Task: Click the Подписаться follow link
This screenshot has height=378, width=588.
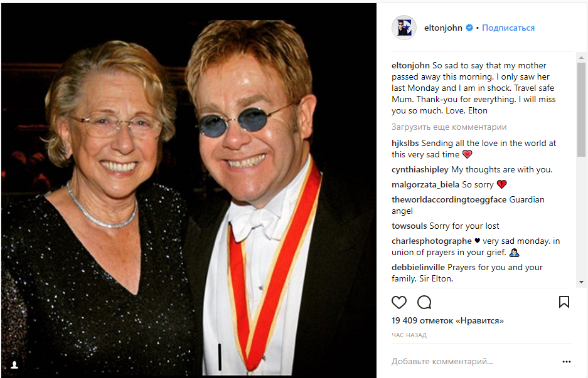Action: point(508,28)
